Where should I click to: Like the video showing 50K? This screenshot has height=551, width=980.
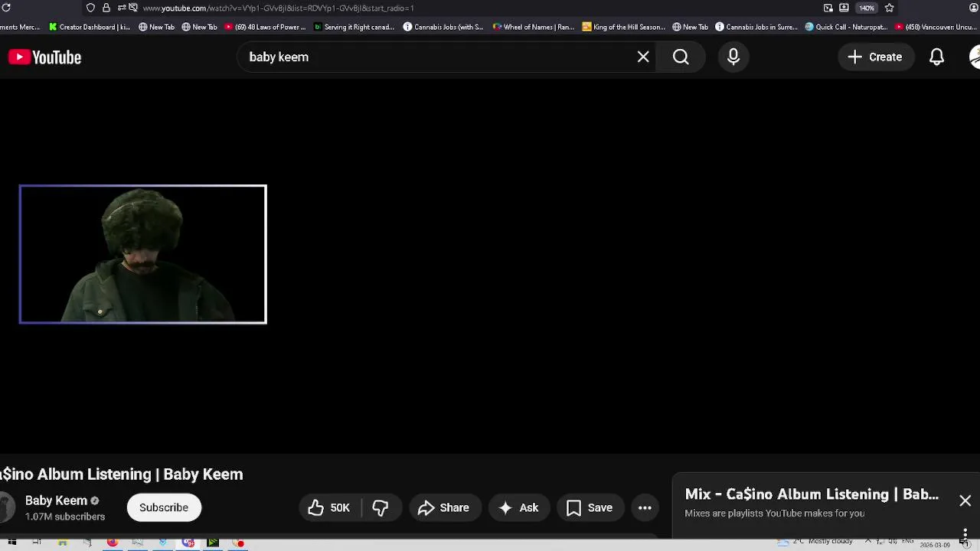[x=329, y=507]
